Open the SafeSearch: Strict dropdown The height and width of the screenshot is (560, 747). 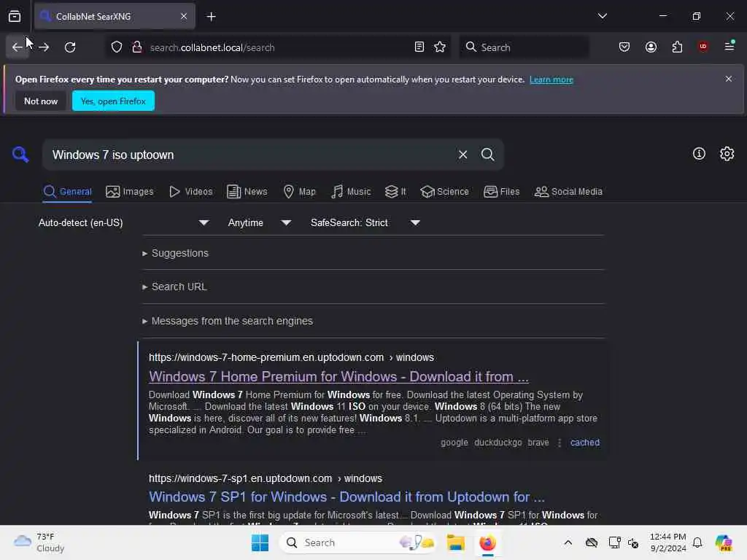click(x=365, y=223)
